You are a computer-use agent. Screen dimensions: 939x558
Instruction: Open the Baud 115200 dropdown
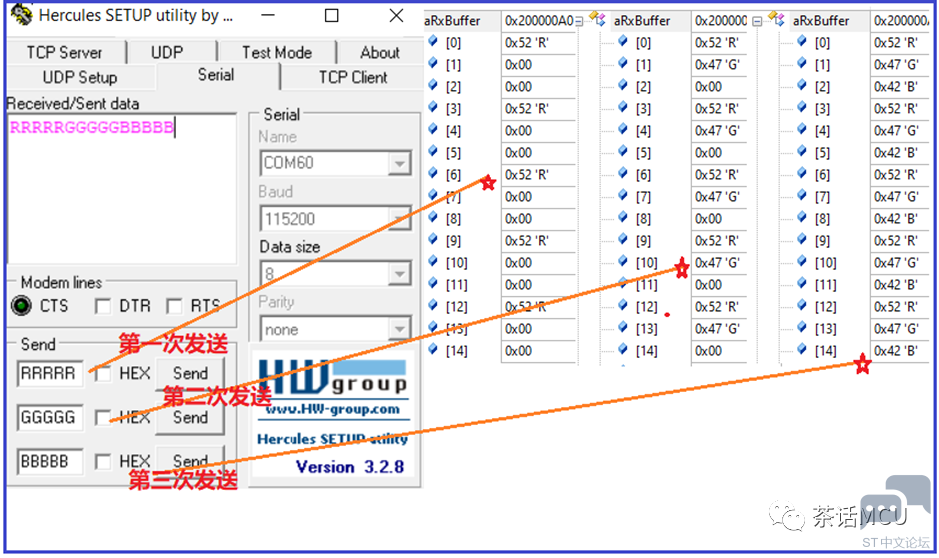(x=399, y=219)
